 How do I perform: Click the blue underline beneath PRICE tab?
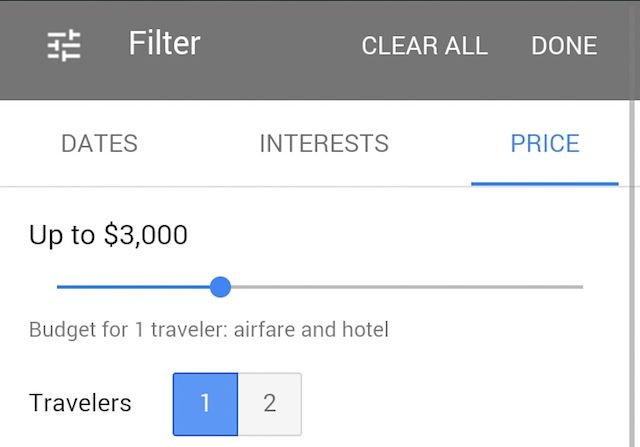point(544,184)
